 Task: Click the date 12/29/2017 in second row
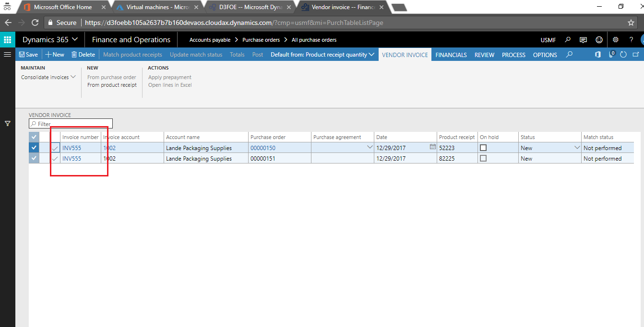pos(391,158)
